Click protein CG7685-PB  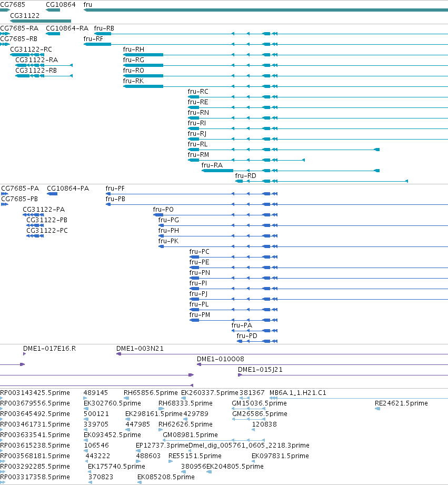(x=19, y=199)
